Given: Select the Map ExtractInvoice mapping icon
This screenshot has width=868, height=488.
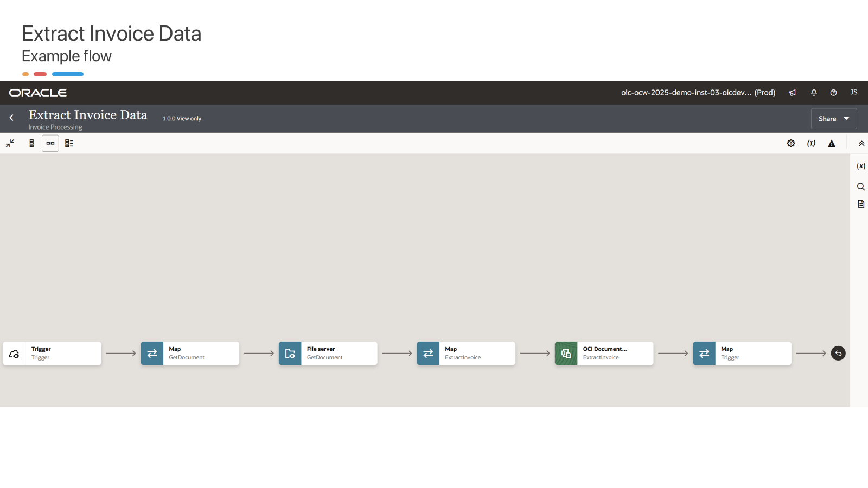Looking at the screenshot, I should (x=428, y=353).
